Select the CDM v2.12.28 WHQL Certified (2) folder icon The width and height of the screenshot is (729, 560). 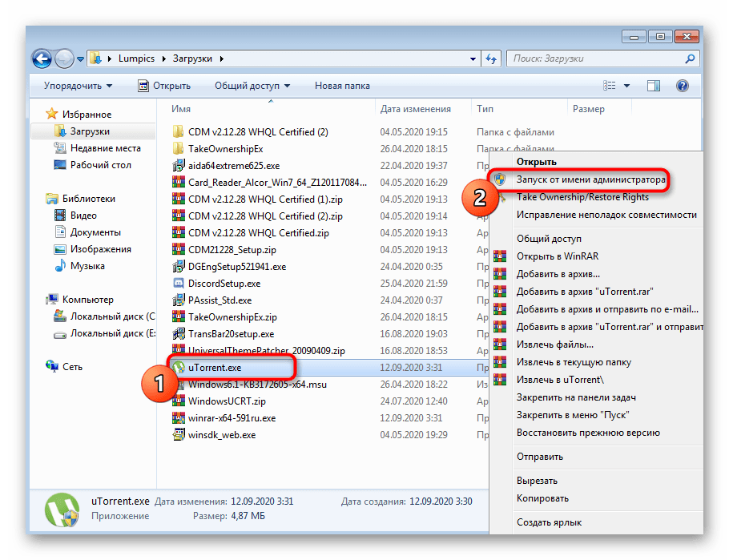(x=178, y=131)
